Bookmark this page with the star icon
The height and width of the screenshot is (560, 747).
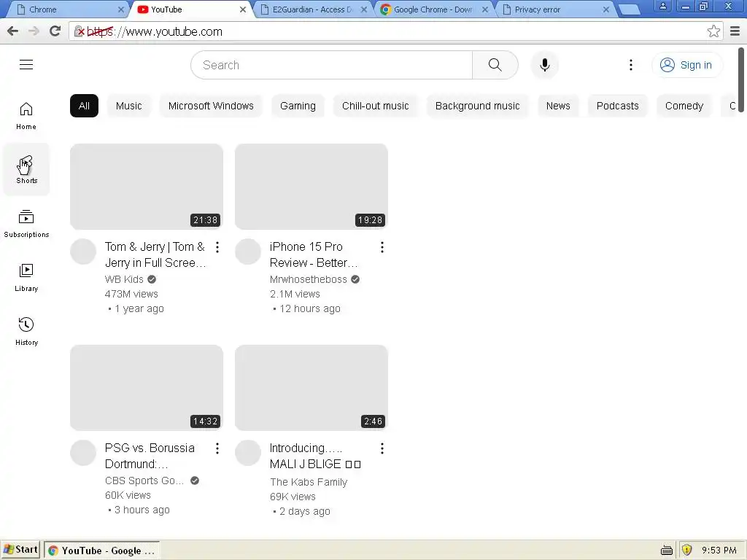[713, 31]
